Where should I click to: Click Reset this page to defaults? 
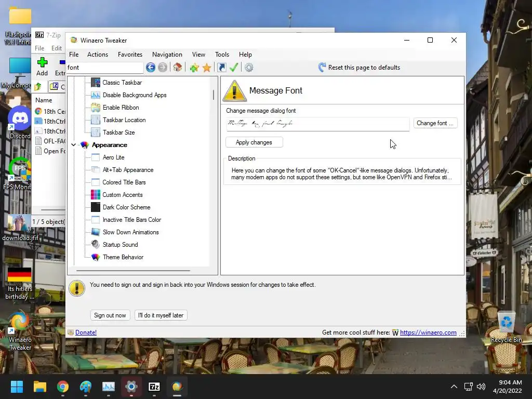(x=359, y=68)
